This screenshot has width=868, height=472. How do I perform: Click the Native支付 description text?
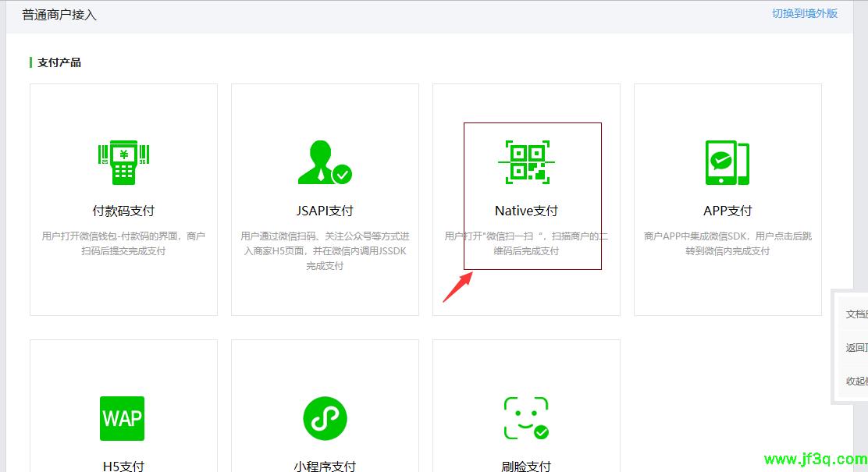pos(526,243)
